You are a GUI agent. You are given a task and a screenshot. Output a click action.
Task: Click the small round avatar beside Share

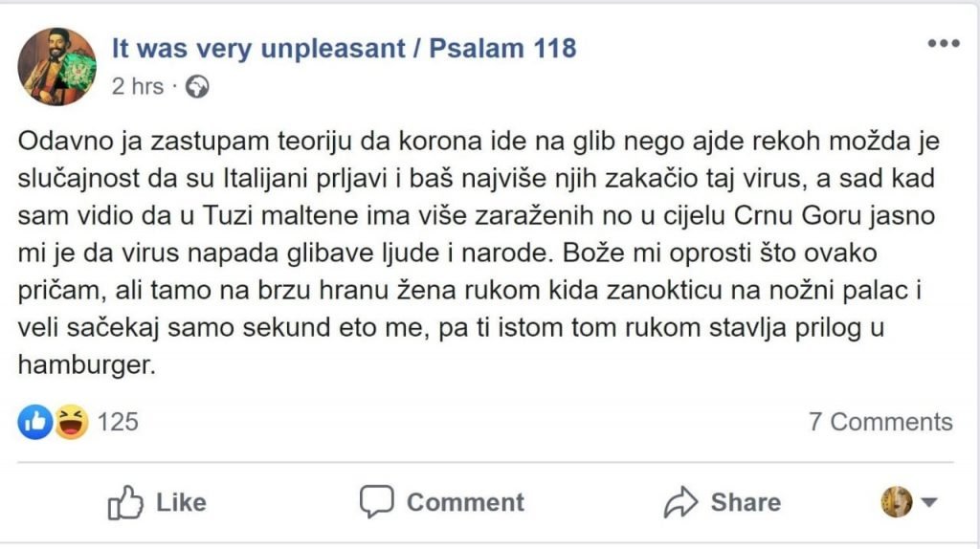coord(896,501)
